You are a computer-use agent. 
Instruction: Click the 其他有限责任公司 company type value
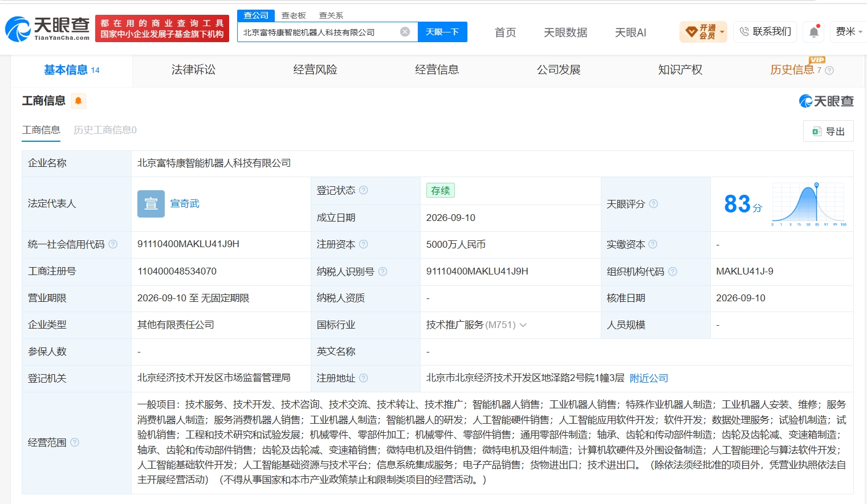(176, 325)
